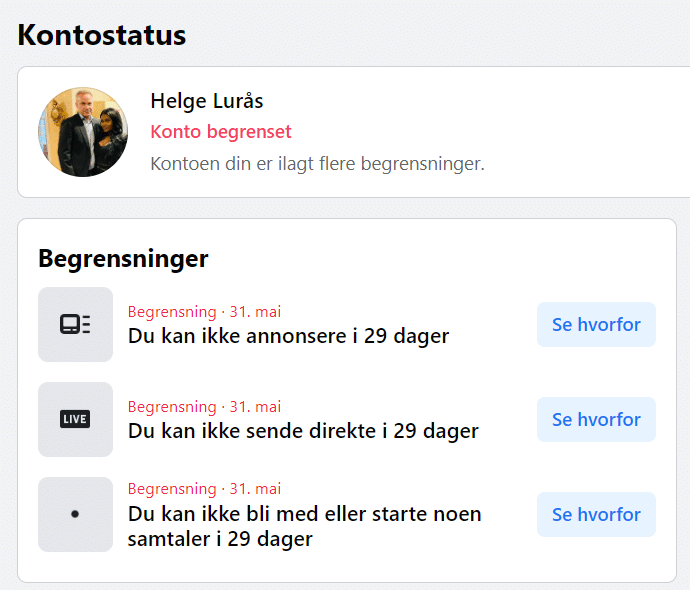Viewport: 690px width, 590px height.
Task: Click Se hvorfor for samtaler restriction
Action: [x=596, y=514]
